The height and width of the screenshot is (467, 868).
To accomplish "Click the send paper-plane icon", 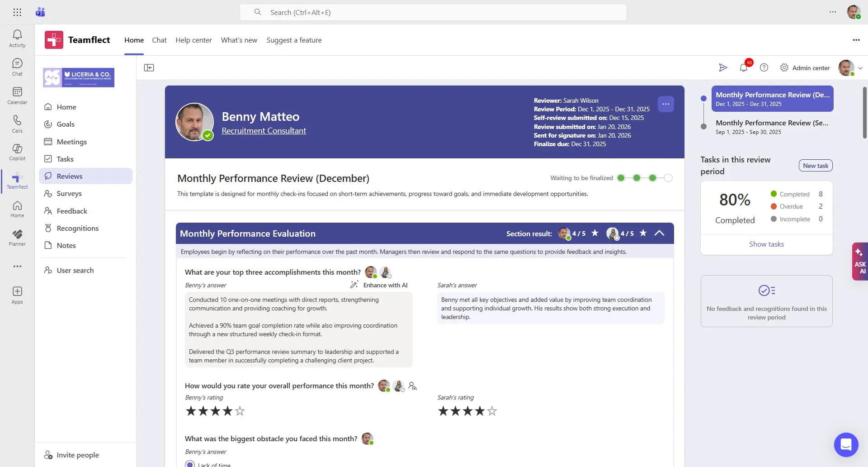I will pos(723,68).
